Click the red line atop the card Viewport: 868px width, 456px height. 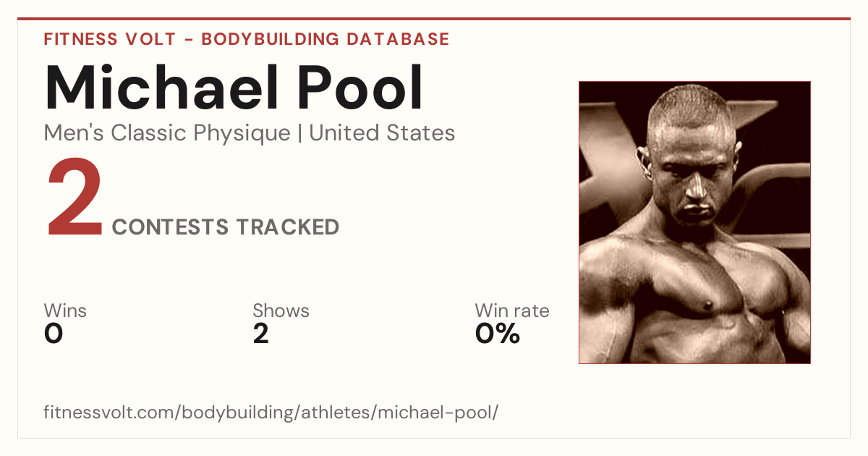click(x=434, y=19)
